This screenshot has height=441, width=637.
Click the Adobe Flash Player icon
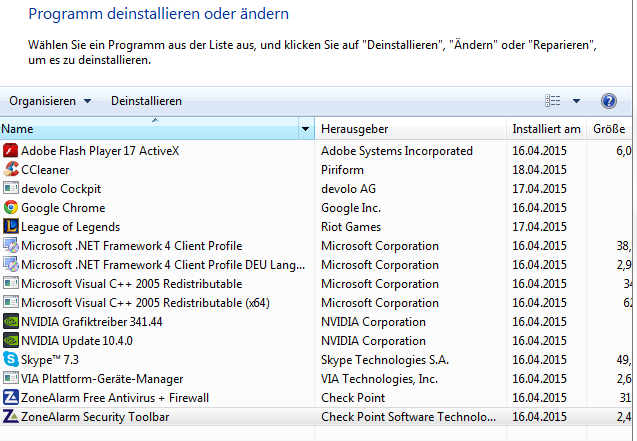click(x=11, y=151)
